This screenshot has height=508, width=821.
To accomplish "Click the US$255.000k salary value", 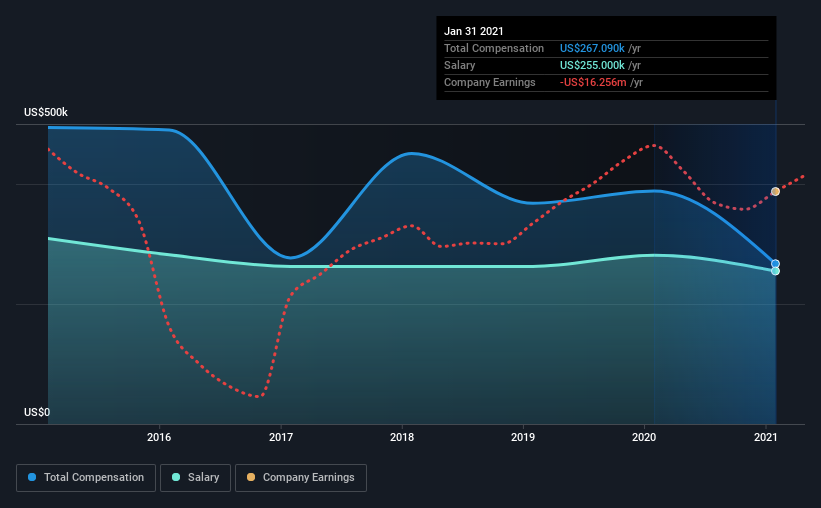I will [592, 65].
